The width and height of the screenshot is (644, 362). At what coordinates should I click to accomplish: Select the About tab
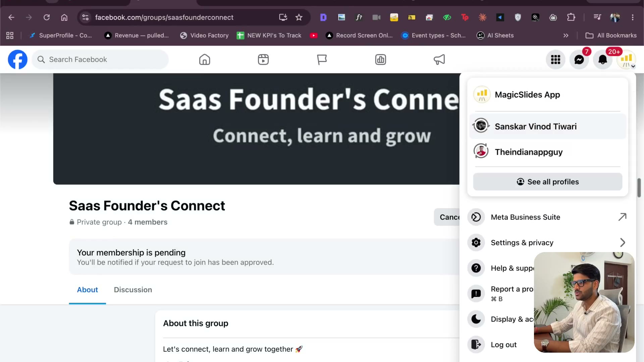pos(88,290)
